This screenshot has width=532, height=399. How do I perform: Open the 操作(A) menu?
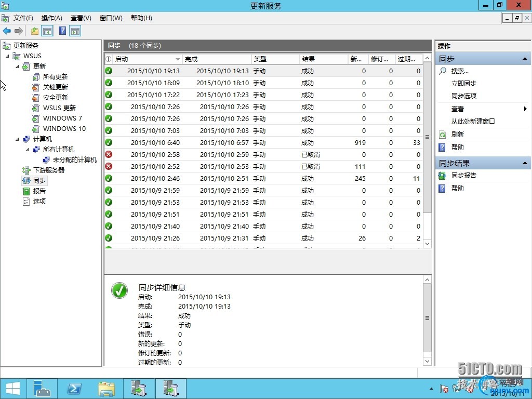pos(51,18)
